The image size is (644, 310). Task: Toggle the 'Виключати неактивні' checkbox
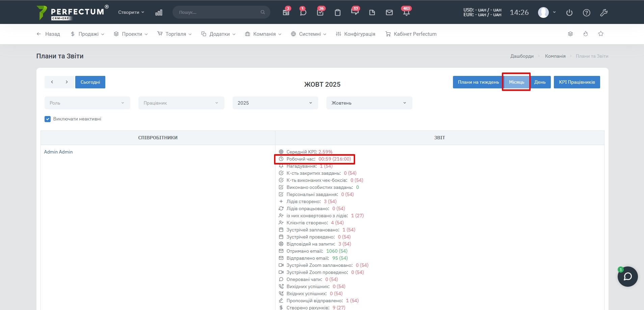click(48, 119)
